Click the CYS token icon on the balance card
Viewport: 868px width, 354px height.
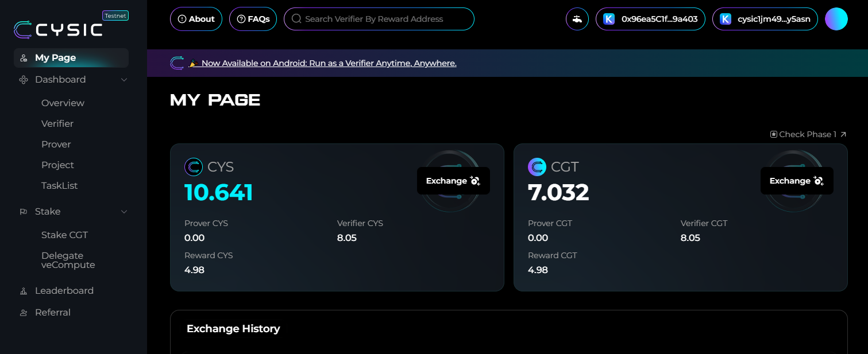194,166
